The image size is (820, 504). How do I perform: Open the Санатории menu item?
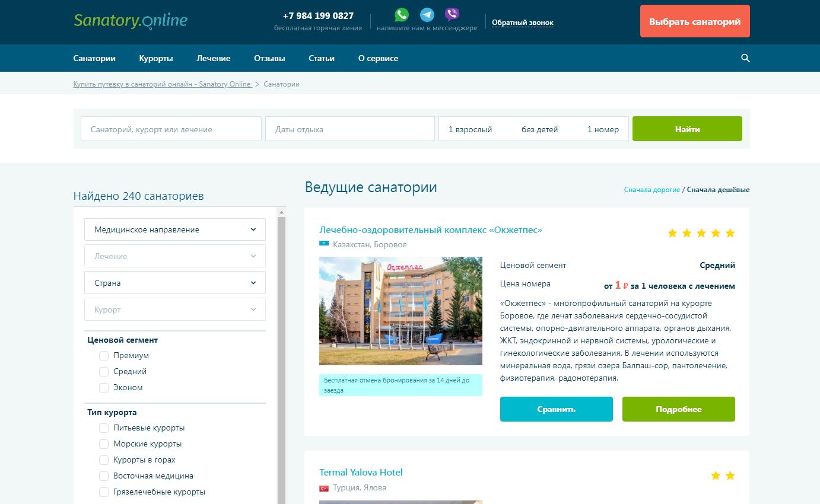(x=94, y=58)
